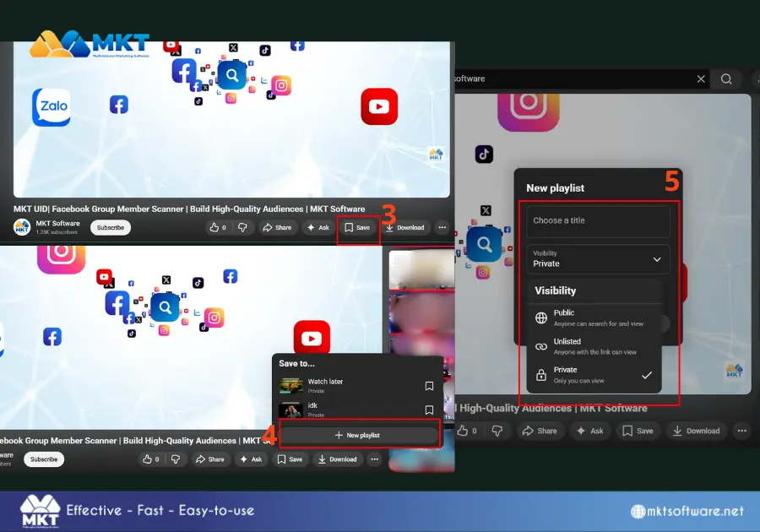The image size is (760, 532).
Task: Open more actions menu in the step 3 screenshot
Action: click(442, 228)
